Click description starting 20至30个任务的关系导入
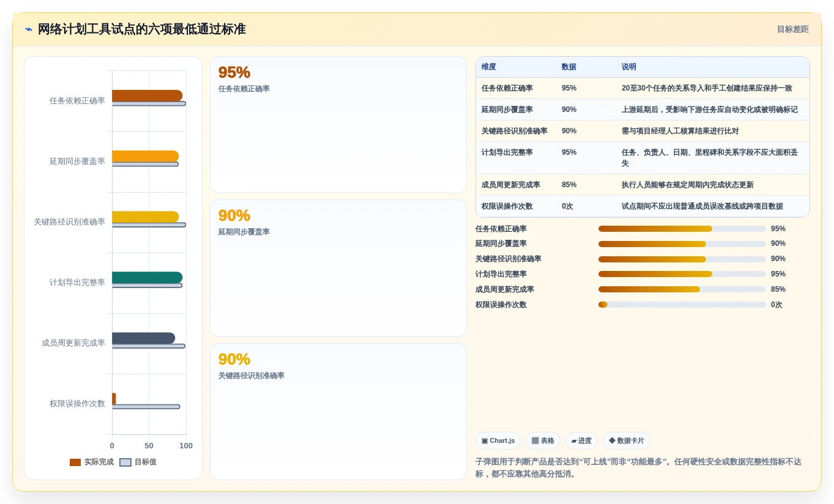Screen dimensions: 834x504 [x=707, y=88]
